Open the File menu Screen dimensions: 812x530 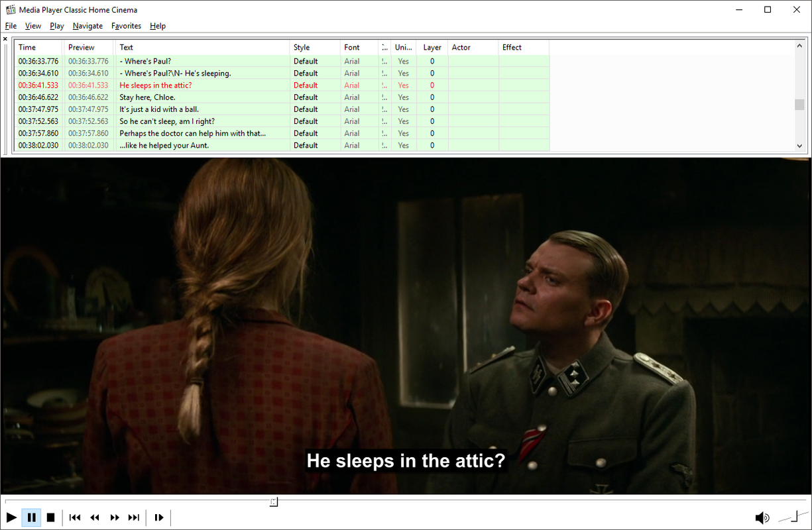pos(11,26)
